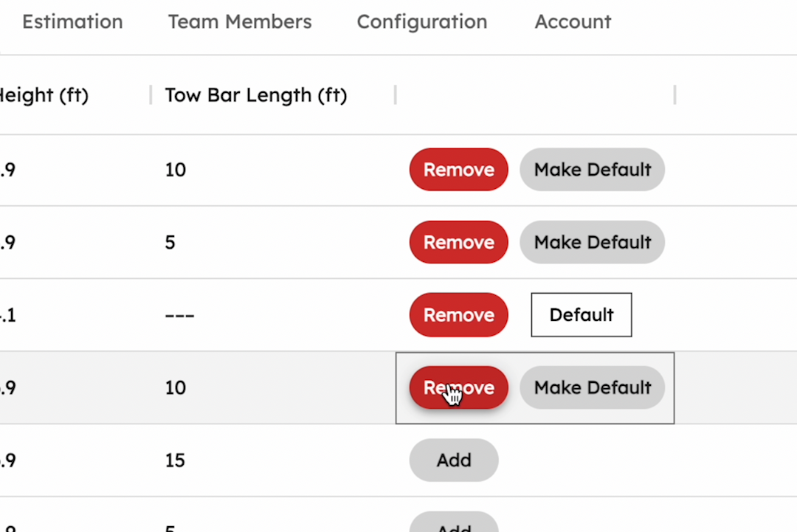The height and width of the screenshot is (532, 797).
Task: Open the Configuration tab
Action: pos(422,22)
